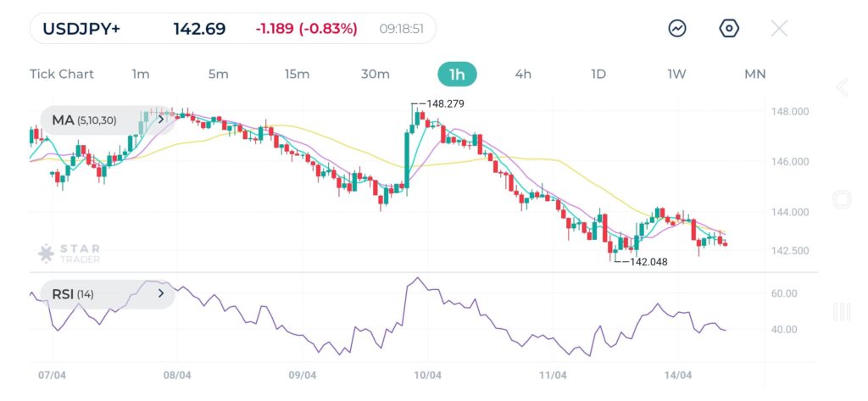Viewport: 868px width, 401px height.
Task: Expand the RSI (14) indicator panel
Action: [x=160, y=294]
